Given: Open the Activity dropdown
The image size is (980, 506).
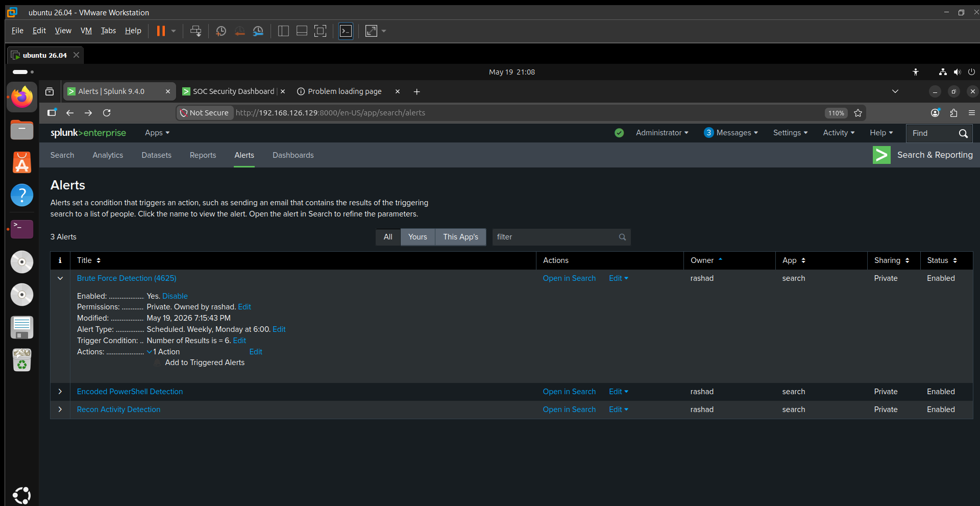Looking at the screenshot, I should [839, 133].
